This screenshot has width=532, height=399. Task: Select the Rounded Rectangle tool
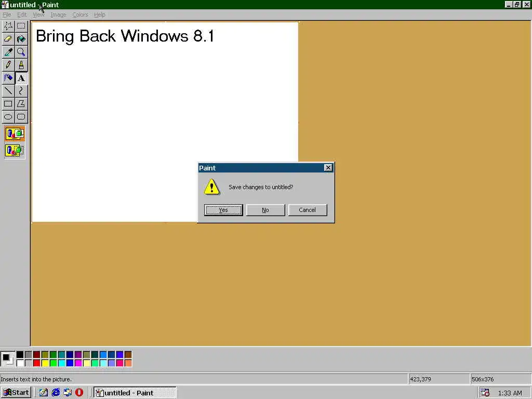21,117
